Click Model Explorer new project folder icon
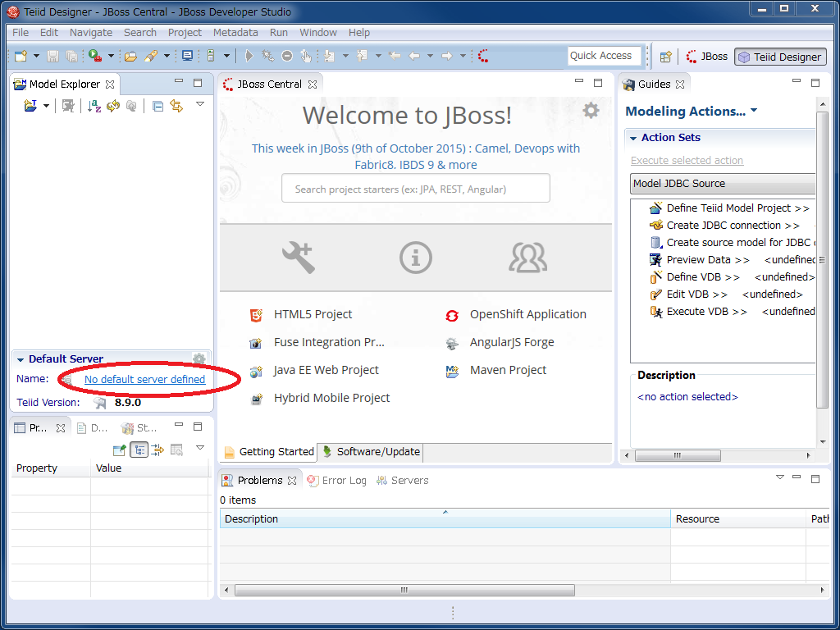 pos(30,106)
